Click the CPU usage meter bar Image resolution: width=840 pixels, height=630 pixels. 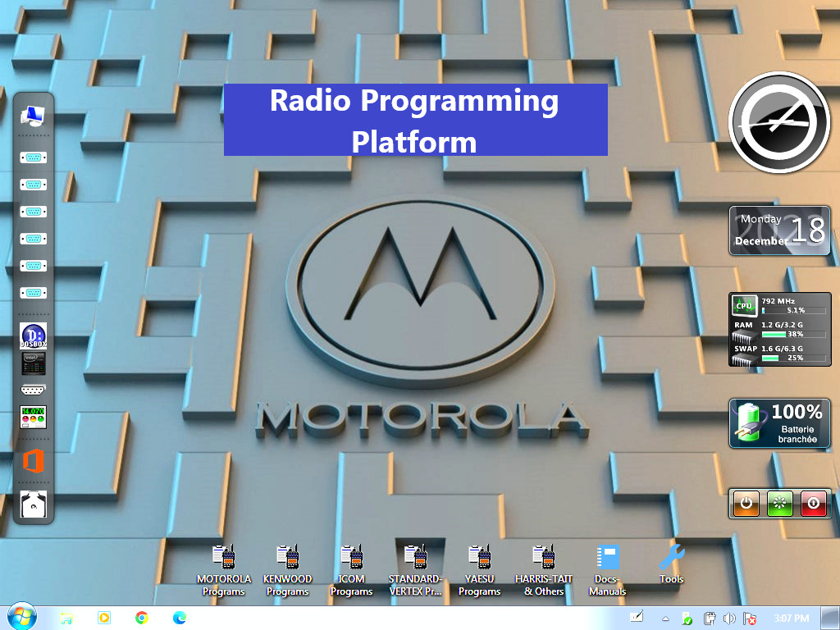pyautogui.click(x=783, y=311)
